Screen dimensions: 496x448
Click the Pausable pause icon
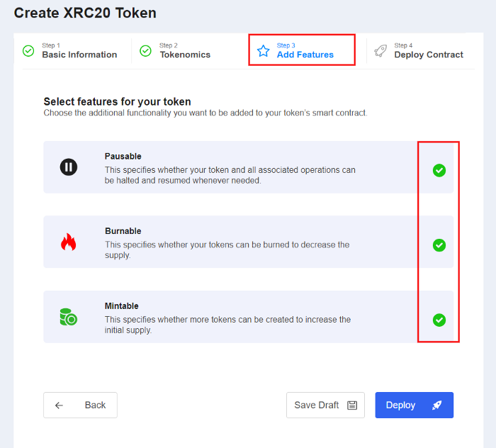[69, 167]
